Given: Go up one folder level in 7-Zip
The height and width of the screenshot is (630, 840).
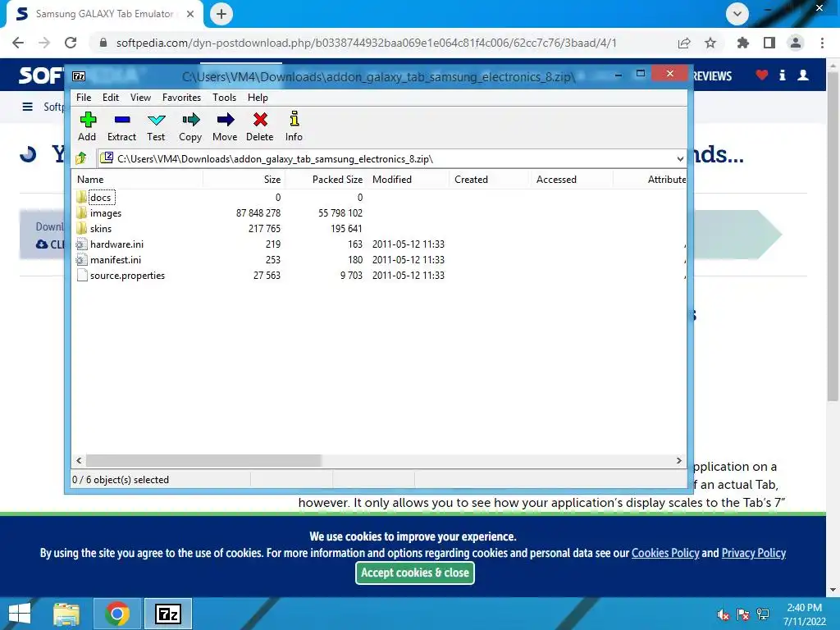Looking at the screenshot, I should [x=81, y=158].
